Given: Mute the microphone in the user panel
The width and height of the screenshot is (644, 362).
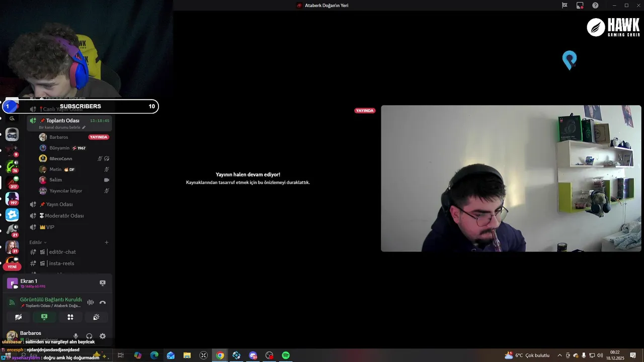Looking at the screenshot, I should (x=76, y=336).
